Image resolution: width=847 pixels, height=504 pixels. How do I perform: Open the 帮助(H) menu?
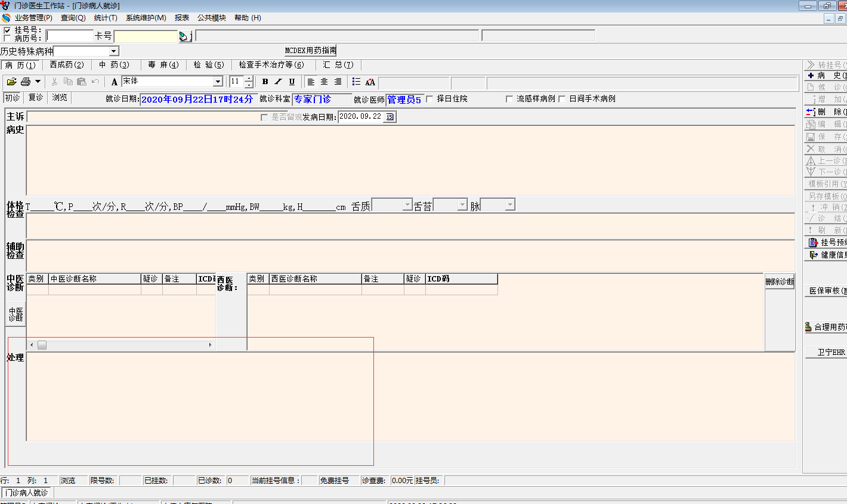pos(248,18)
